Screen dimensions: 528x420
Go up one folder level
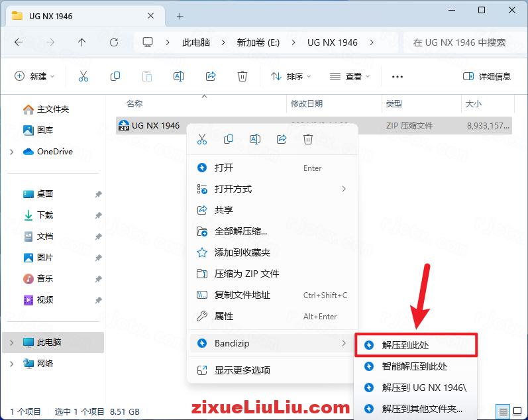[x=82, y=42]
